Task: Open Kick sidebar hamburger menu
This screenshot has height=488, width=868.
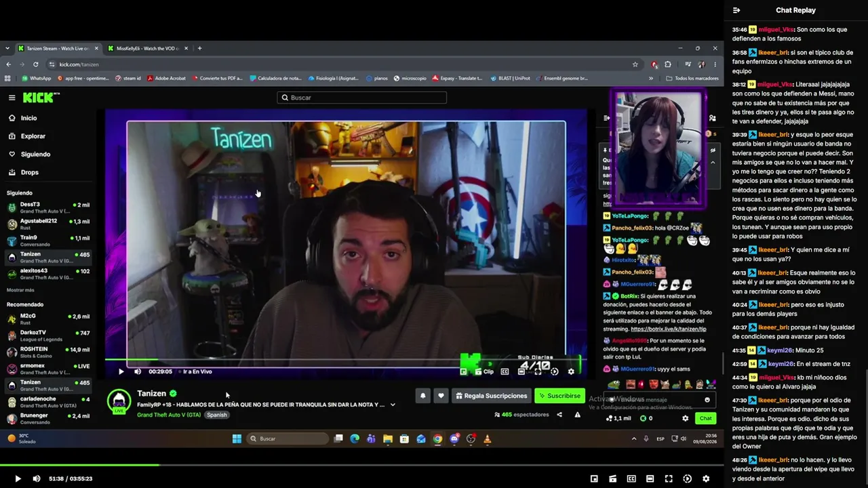Action: 12,98
